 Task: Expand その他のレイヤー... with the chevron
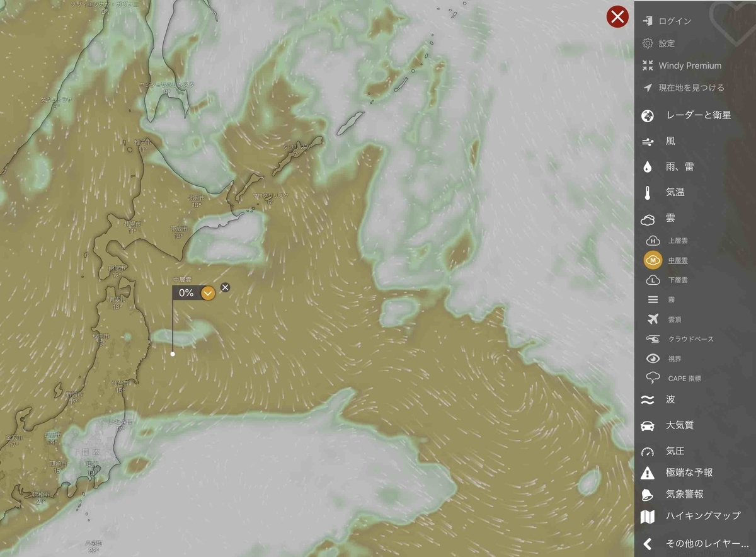[x=647, y=544]
